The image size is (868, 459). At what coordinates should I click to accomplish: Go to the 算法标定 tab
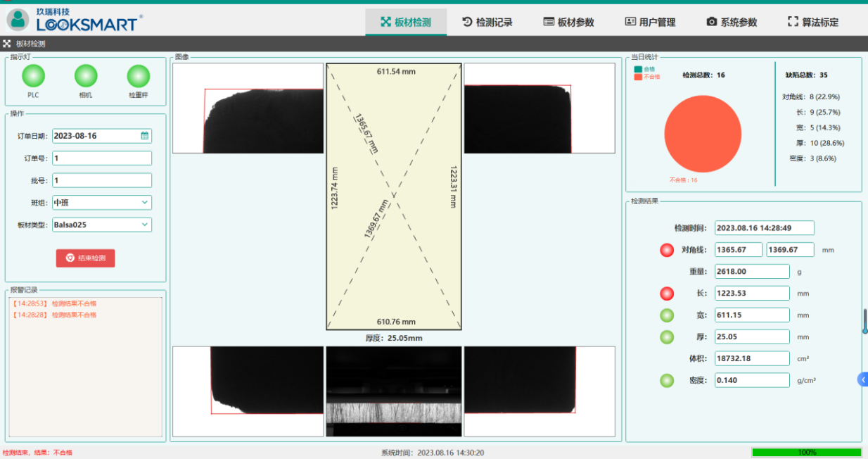pos(813,22)
